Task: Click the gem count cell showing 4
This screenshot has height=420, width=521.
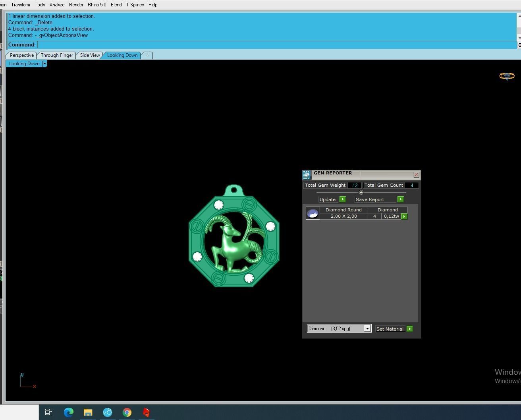Action: (374, 216)
